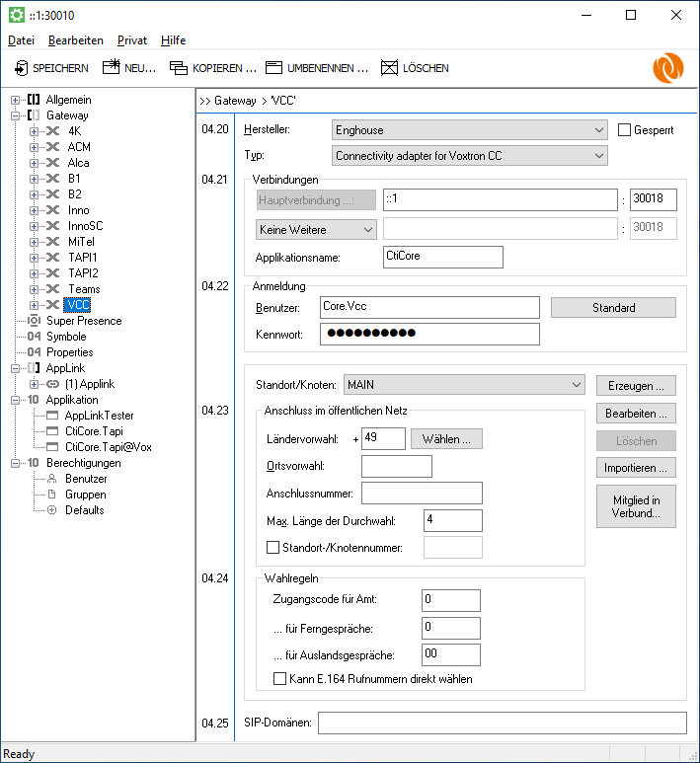The image size is (700, 763).
Task: Open the Standort/Knoten MAIN dropdown
Action: (x=464, y=385)
